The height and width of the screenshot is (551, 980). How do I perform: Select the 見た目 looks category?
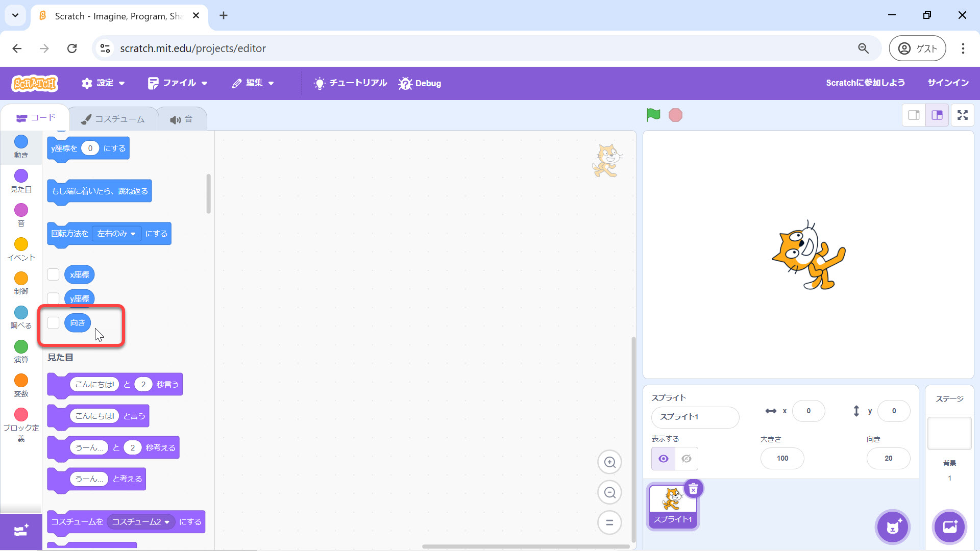[21, 181]
